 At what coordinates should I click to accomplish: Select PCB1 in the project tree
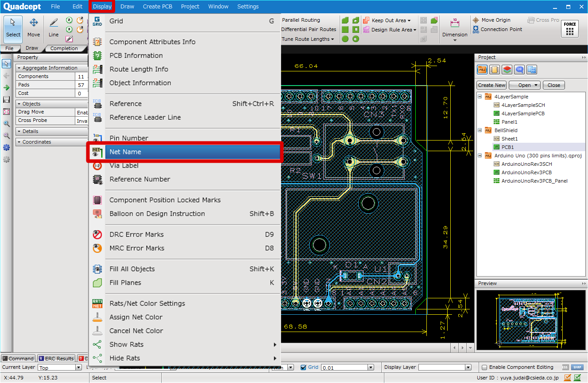(x=507, y=147)
